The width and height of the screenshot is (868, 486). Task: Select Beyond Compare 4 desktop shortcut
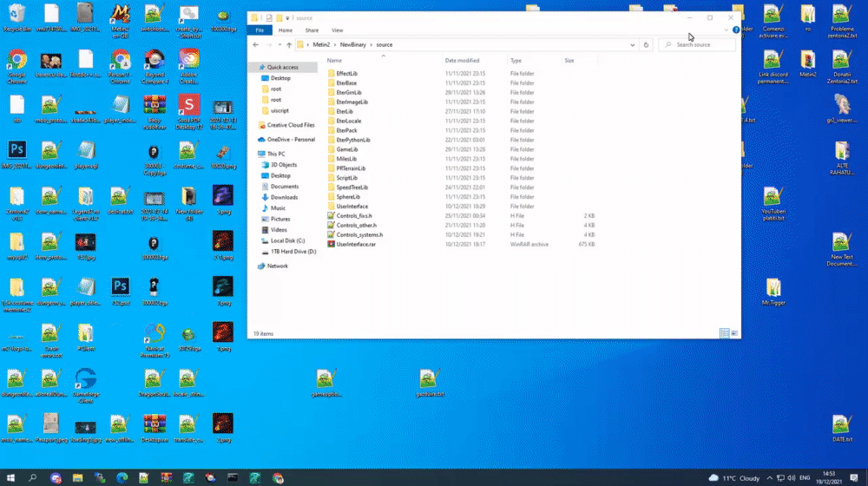(x=155, y=67)
